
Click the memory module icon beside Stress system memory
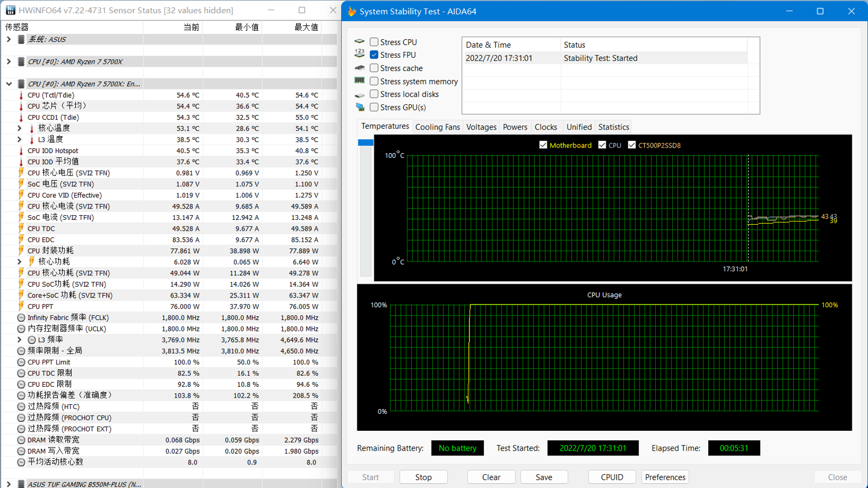(360, 81)
